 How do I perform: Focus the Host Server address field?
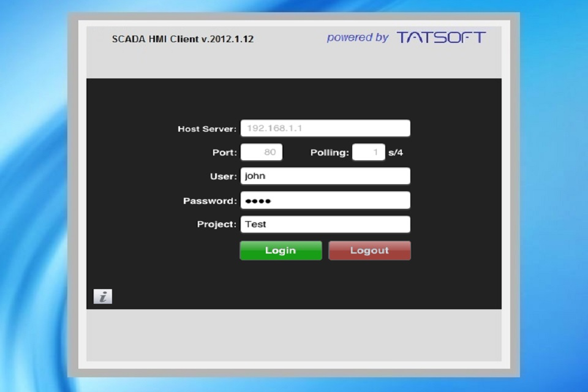(x=325, y=128)
